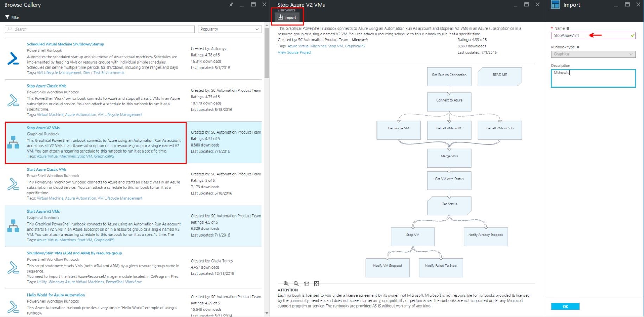
Task: Open Start Azure Classic VMs runbook title
Action: 47,169
